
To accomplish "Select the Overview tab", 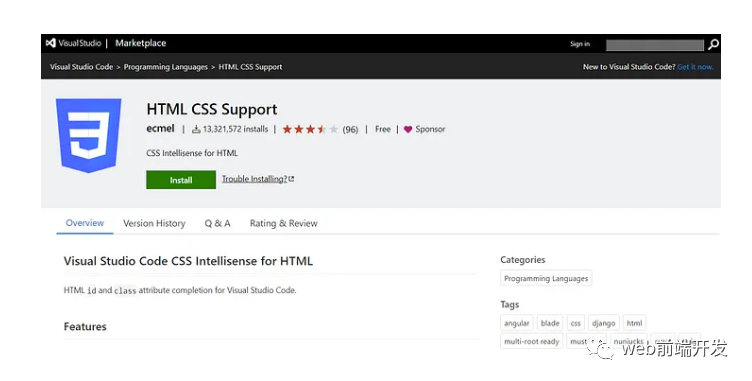I will (x=84, y=223).
